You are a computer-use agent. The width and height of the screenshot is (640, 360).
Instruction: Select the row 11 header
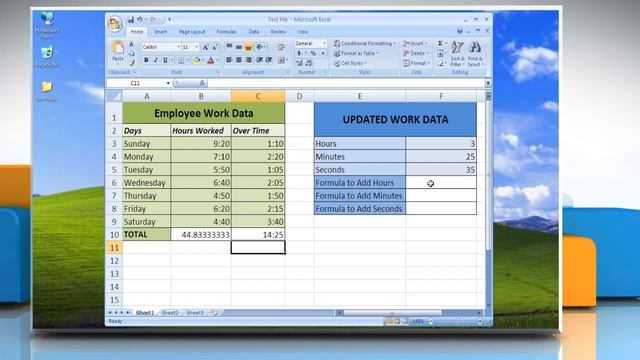pos(114,248)
